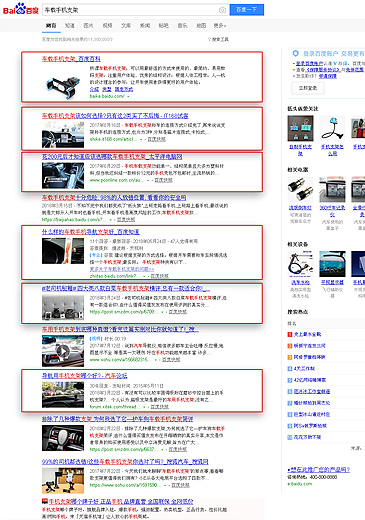Click the search tools filter icon

tap(210, 39)
